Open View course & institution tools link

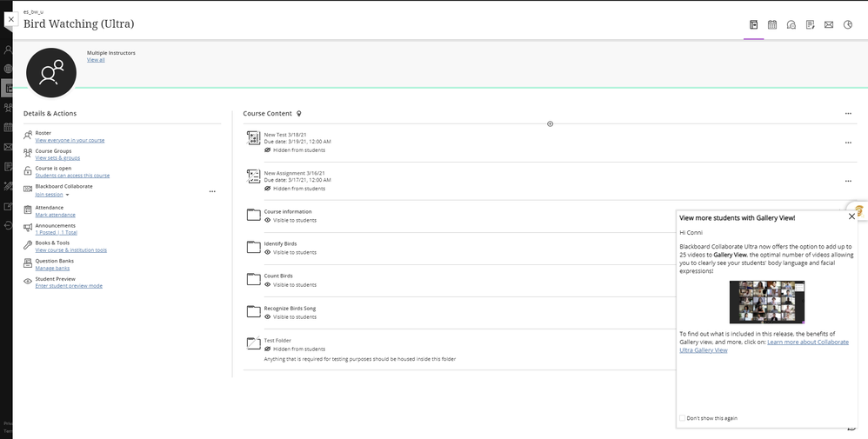(70, 249)
